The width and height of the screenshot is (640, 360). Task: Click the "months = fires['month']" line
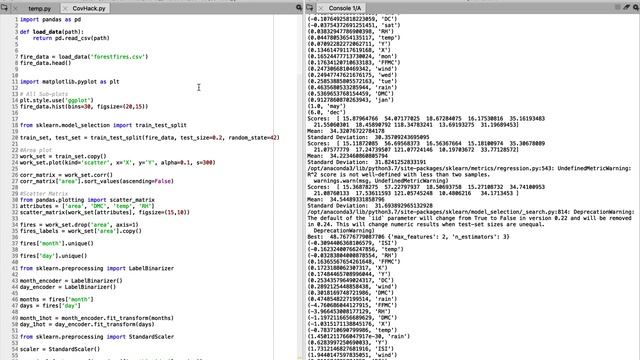57,299
